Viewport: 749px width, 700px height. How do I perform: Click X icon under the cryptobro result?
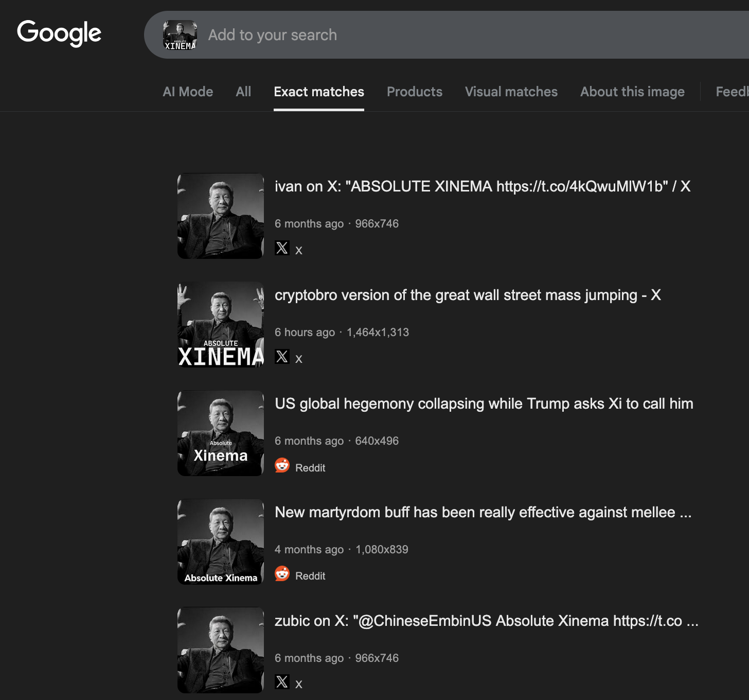pos(282,357)
